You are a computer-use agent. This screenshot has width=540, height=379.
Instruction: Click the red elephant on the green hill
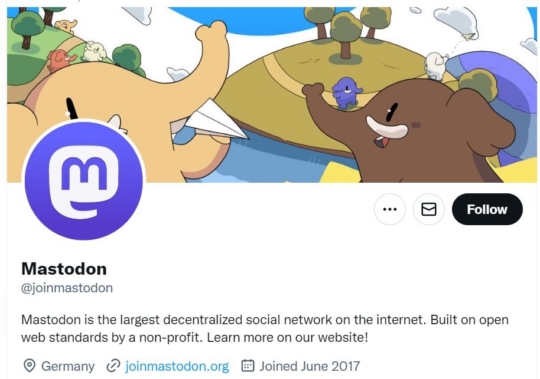pyautogui.click(x=61, y=59)
